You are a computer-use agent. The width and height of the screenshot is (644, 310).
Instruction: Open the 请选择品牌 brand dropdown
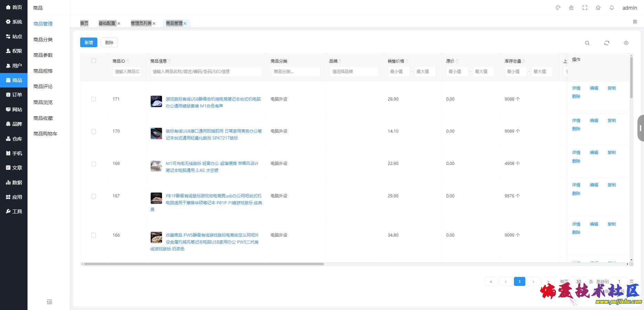tap(354, 72)
